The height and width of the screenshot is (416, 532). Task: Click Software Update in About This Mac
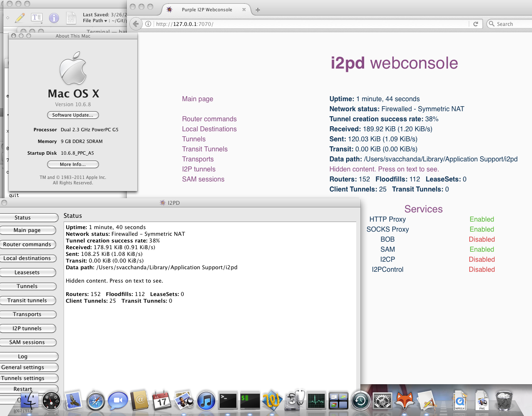(x=73, y=115)
